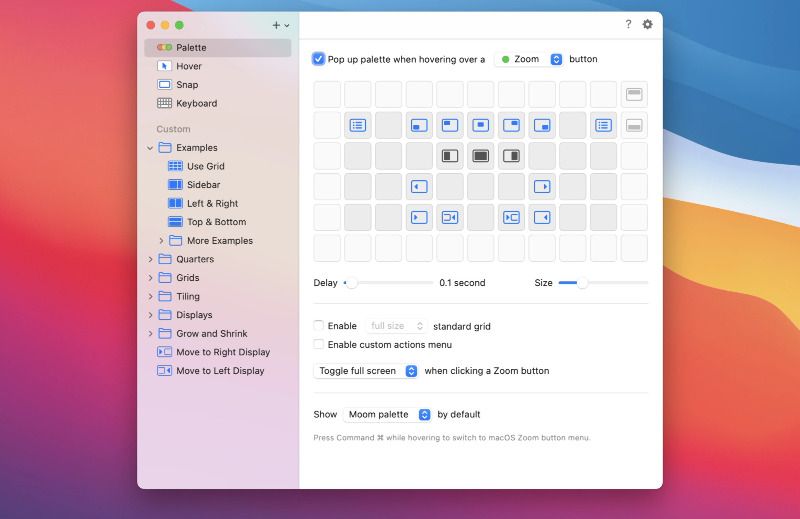Disable pop up palette when hovering checkbox
Image resolution: width=800 pixels, height=519 pixels.
pos(319,59)
